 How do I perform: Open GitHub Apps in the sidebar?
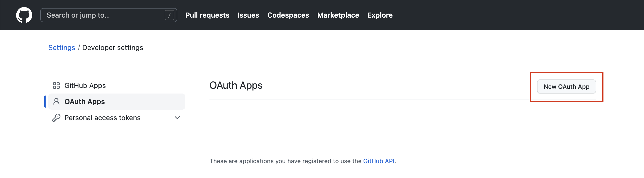pyautogui.click(x=117, y=85)
